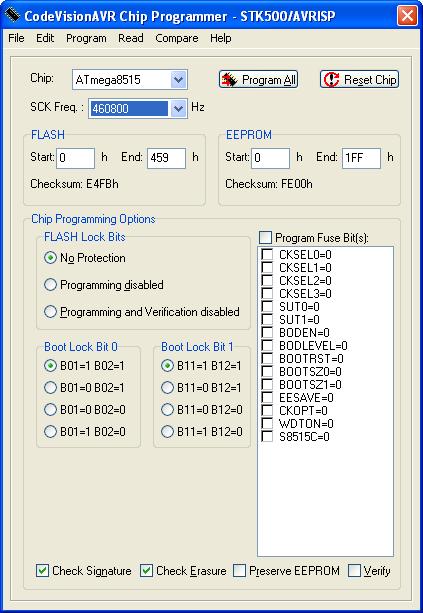
Task: Expand the Chip dropdown showing ATmega8515
Action: click(178, 80)
